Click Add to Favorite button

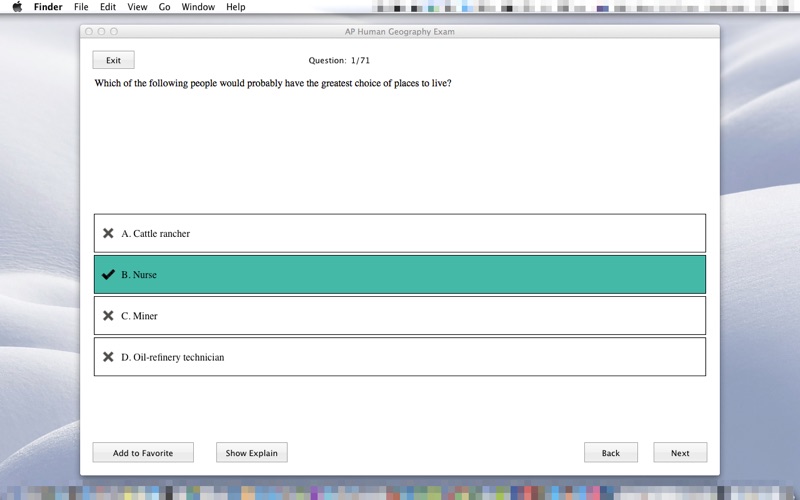click(x=143, y=453)
